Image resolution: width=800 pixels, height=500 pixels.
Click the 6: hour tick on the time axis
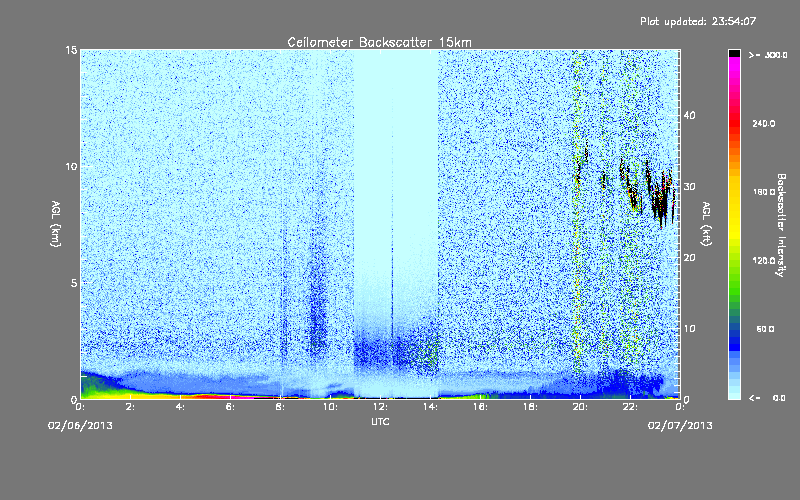pos(230,407)
